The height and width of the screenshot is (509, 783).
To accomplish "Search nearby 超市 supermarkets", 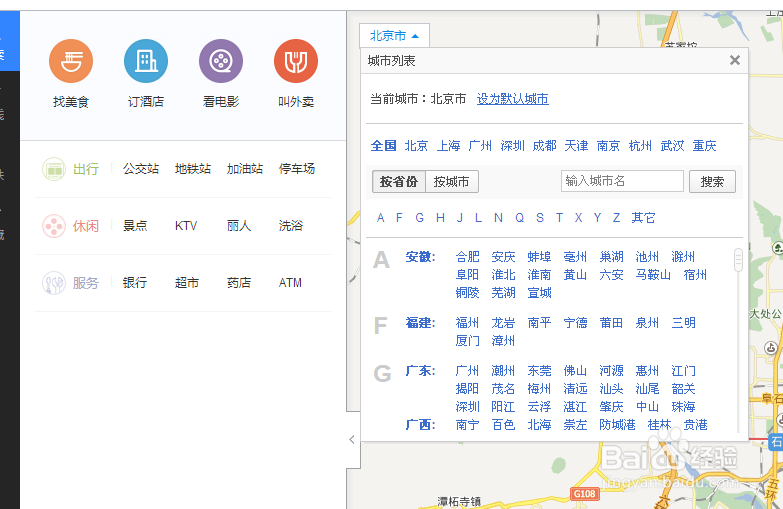I will coord(187,283).
